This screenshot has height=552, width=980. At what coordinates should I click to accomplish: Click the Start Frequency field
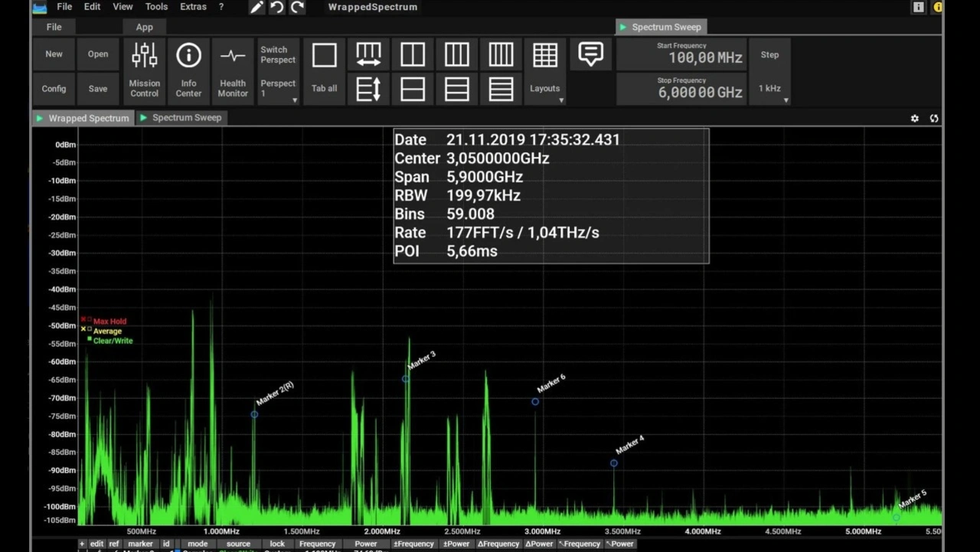[681, 54]
